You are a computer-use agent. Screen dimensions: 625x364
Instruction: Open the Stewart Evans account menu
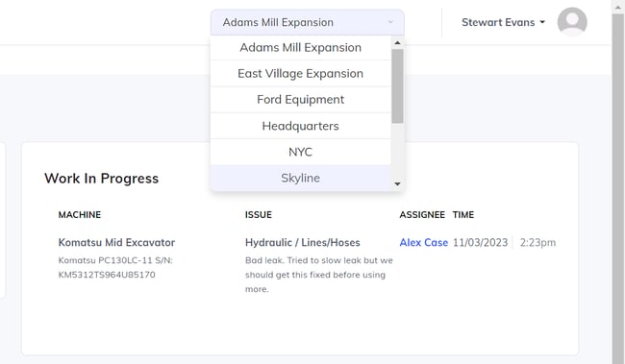503,22
